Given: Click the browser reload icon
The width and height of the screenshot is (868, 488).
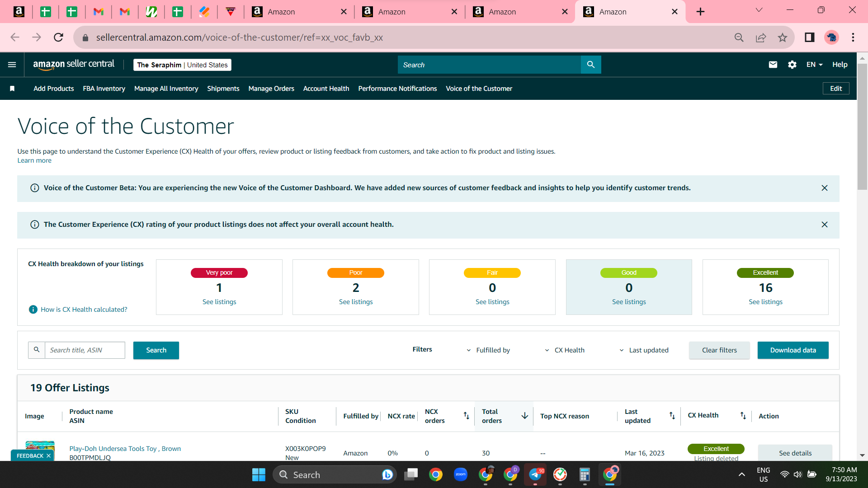Looking at the screenshot, I should click(x=58, y=38).
